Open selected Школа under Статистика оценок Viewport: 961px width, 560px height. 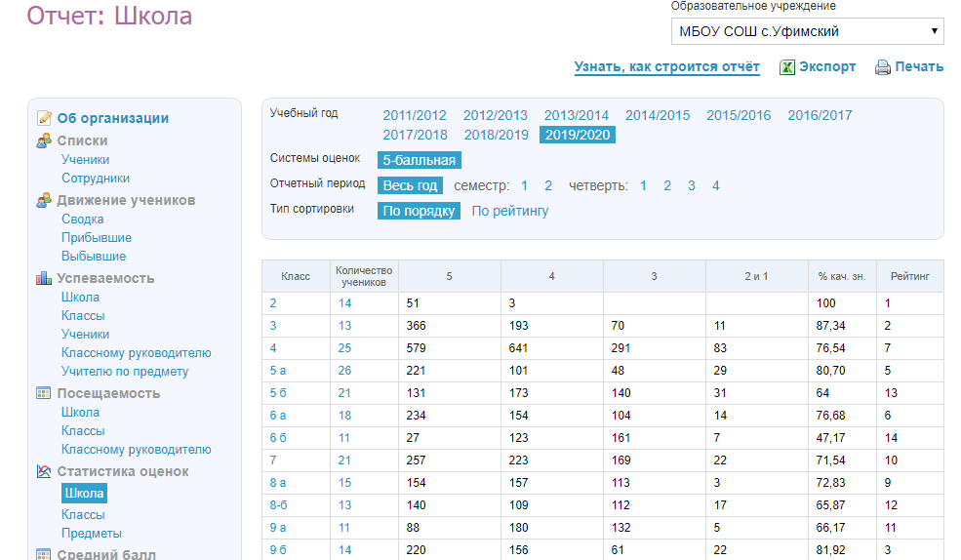pos(85,494)
